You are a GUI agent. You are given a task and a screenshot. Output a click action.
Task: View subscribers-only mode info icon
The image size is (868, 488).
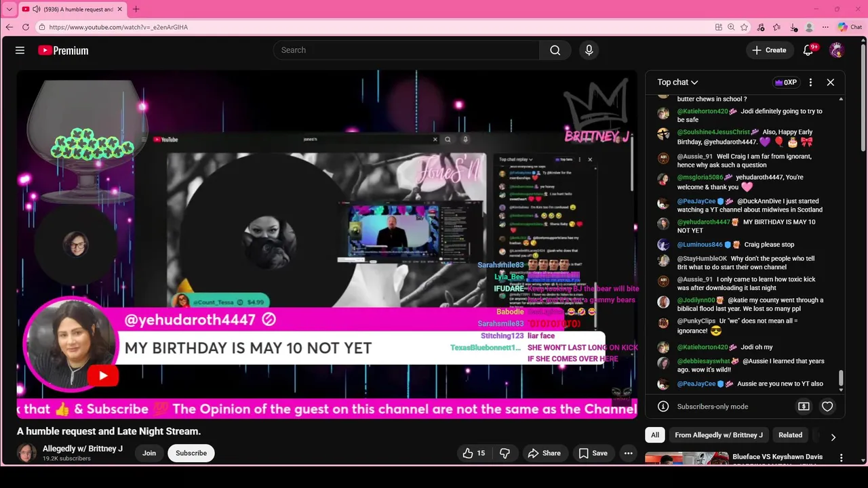pos(663,406)
